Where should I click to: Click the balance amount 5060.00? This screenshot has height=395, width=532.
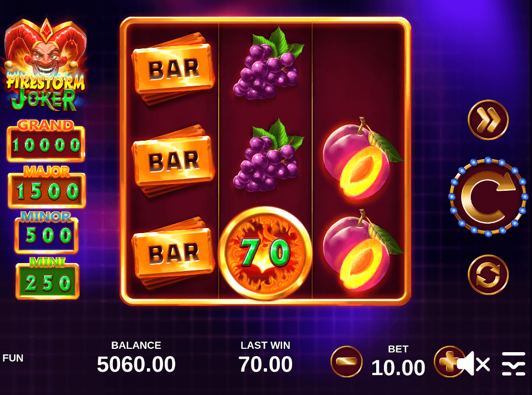[x=136, y=364]
